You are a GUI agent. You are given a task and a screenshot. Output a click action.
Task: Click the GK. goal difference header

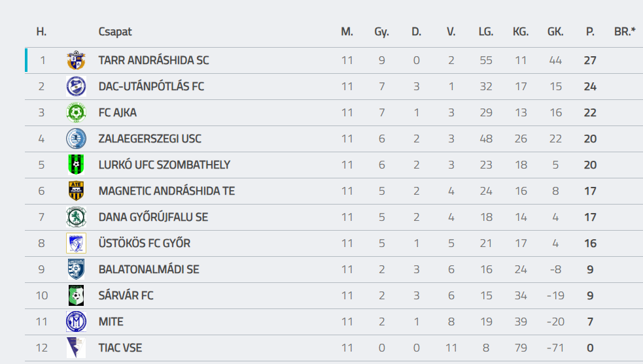click(555, 31)
